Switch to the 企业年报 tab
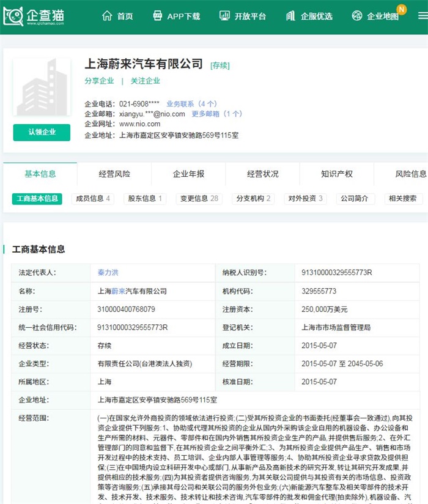This screenshot has height=504, width=428. [x=188, y=174]
